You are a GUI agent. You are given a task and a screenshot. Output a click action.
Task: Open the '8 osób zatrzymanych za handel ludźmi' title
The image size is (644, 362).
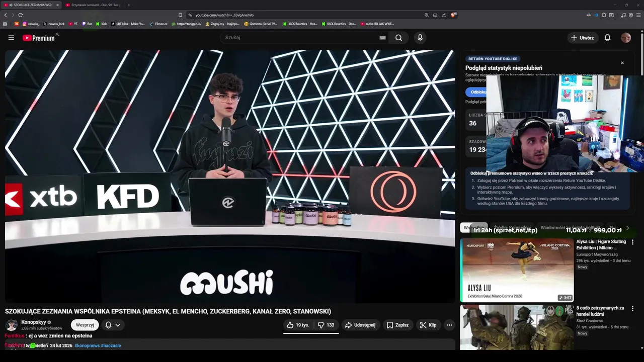tap(600, 311)
